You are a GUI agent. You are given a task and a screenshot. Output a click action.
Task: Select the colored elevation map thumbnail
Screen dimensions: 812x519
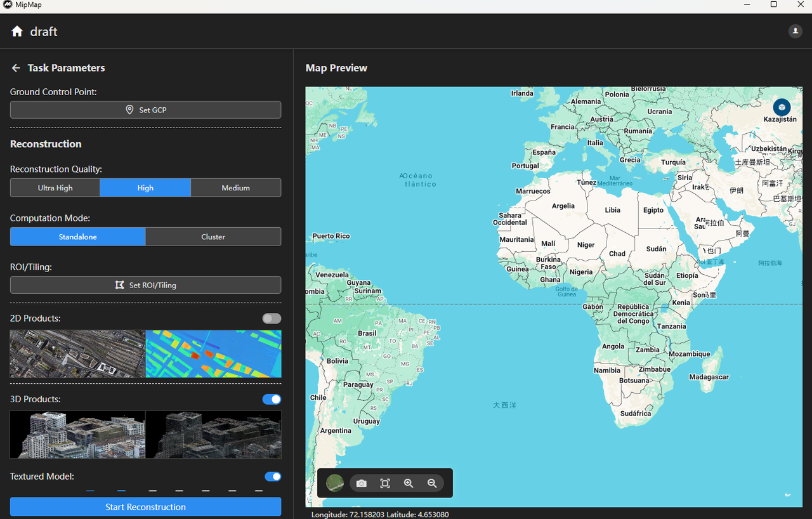click(x=214, y=354)
